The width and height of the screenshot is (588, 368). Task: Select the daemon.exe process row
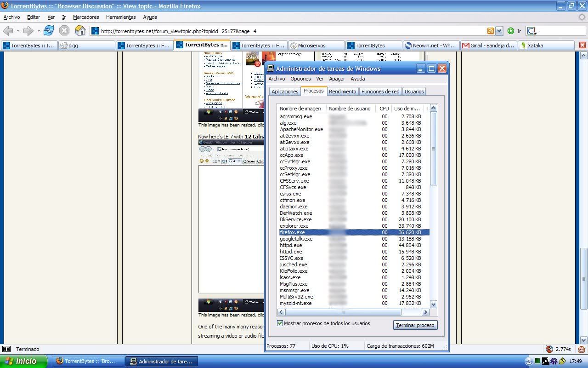click(x=354, y=207)
